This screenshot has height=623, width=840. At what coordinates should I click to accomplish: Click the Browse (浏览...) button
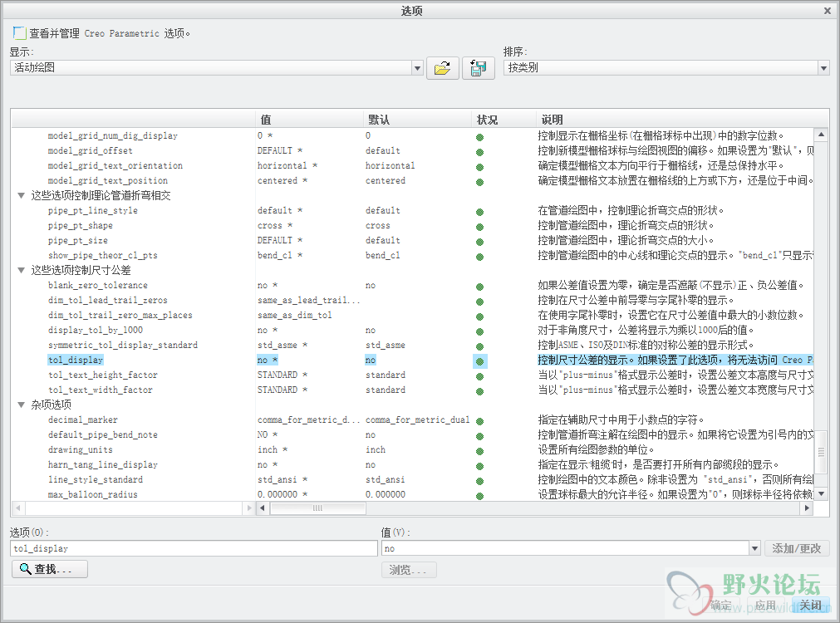pos(409,570)
